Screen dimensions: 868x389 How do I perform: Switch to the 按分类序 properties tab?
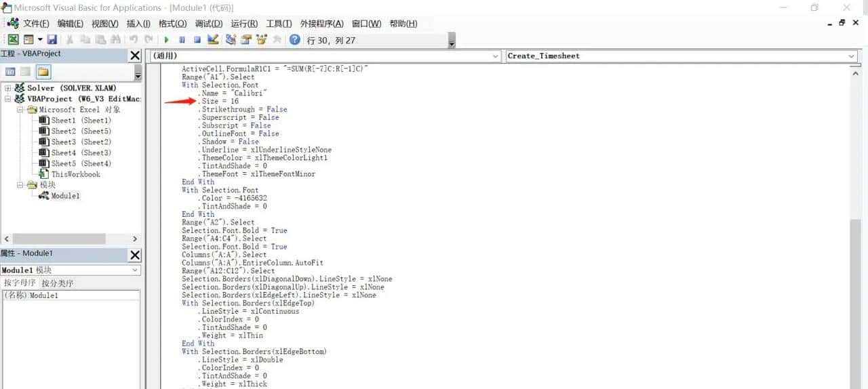click(57, 283)
